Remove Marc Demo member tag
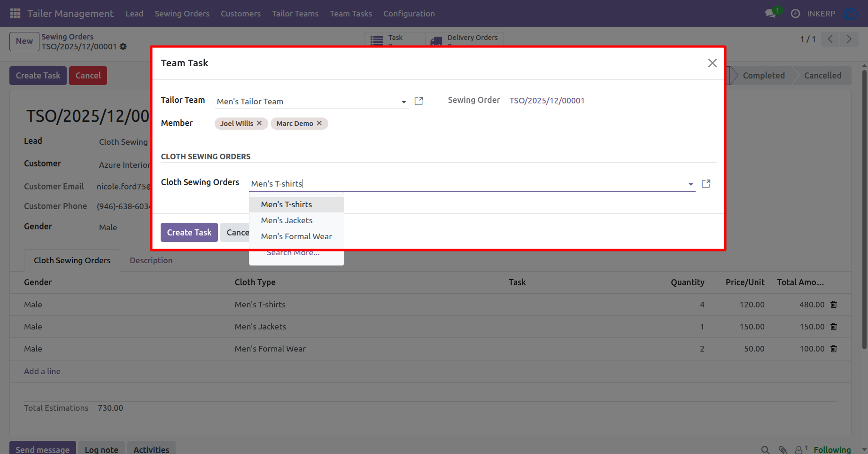 coord(319,123)
